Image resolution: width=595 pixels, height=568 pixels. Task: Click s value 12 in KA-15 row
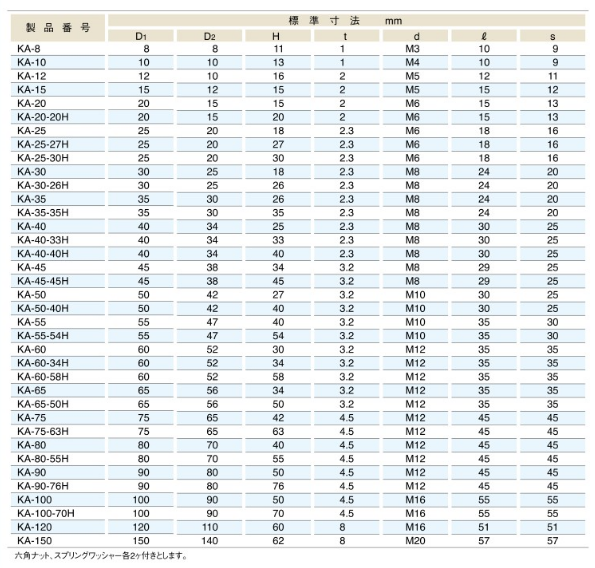(552, 90)
